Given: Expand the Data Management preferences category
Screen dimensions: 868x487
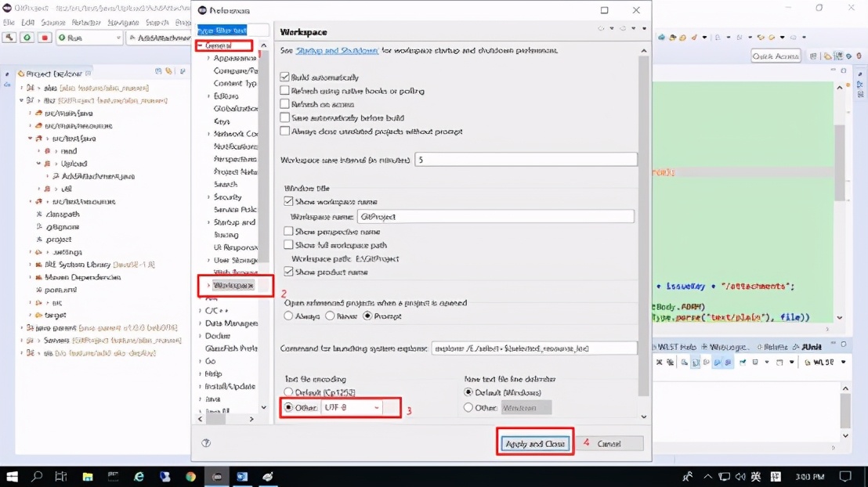Looking at the screenshot, I should click(200, 323).
